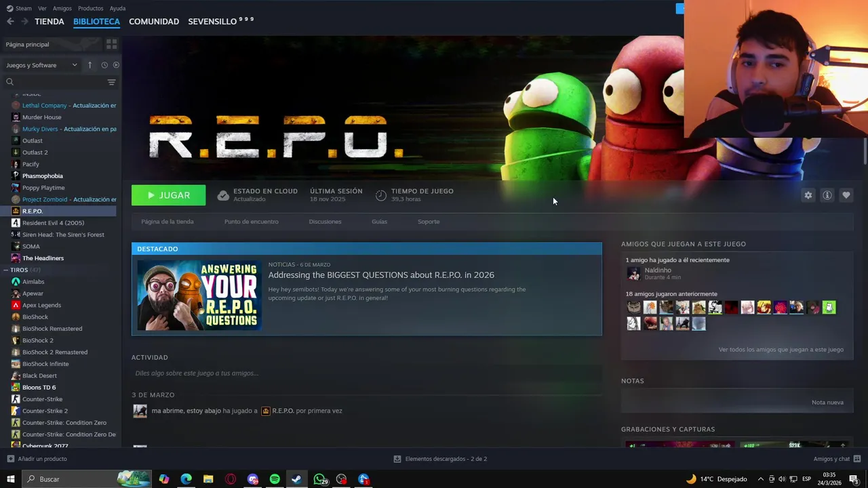868x488 pixels.
Task: Open Página de la tienda tab
Action: point(167,222)
